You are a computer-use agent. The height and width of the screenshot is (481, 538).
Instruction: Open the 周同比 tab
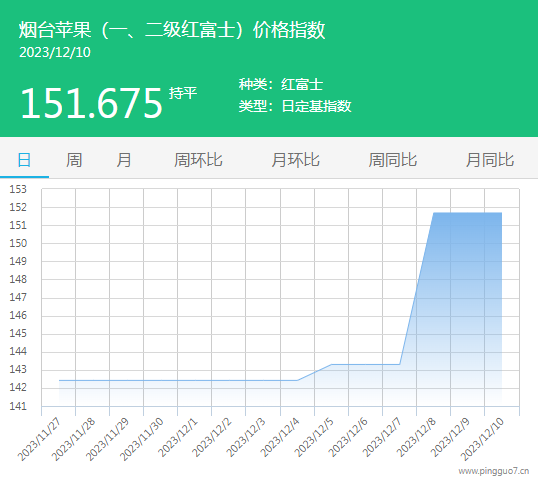[393, 160]
